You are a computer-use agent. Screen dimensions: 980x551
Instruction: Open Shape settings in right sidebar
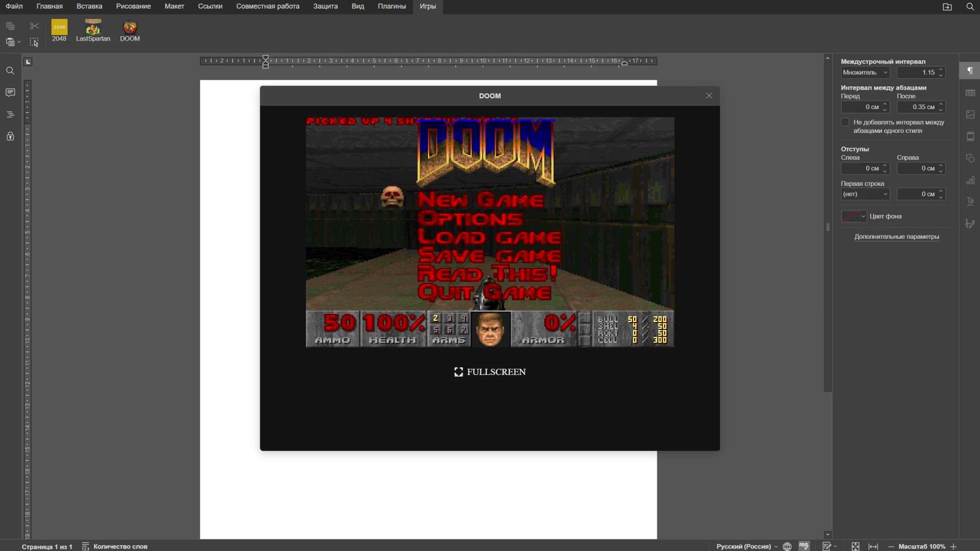coord(970,159)
